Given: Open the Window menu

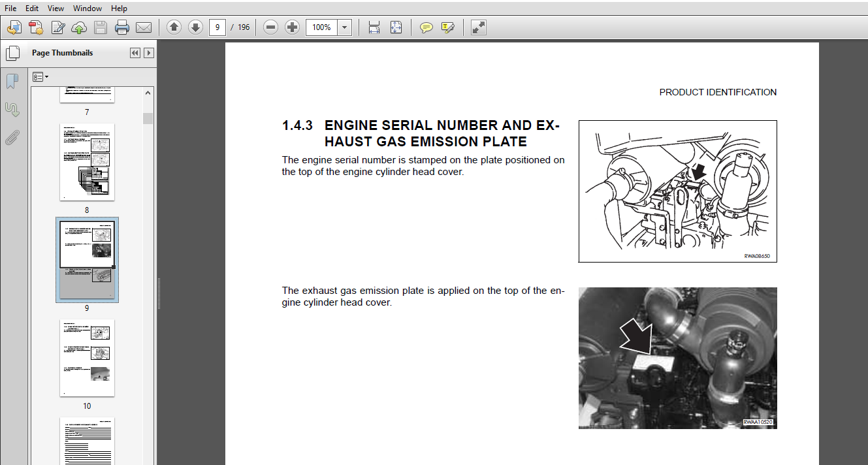Looking at the screenshot, I should [88, 8].
